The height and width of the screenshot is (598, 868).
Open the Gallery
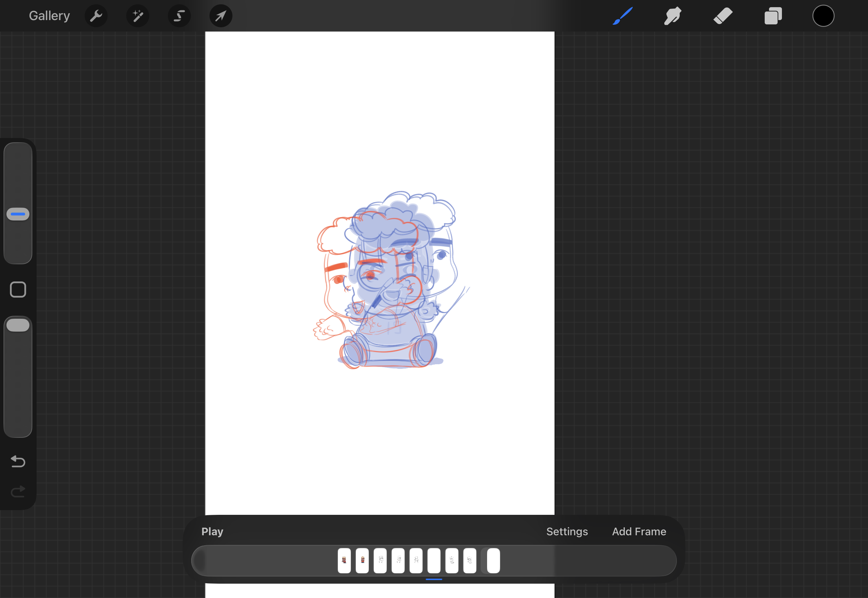(49, 16)
